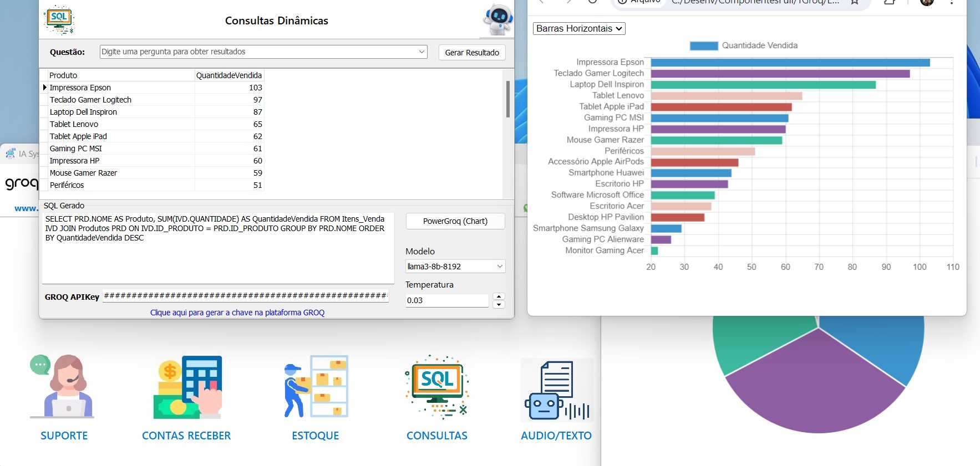980x466 pixels.
Task: Expand the Modelo llama3-8b-8192 dropdown
Action: [500, 267]
